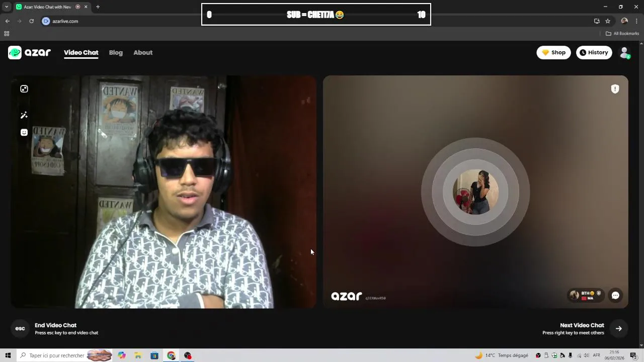Screen dimensions: 644x362
Task: Open the magic wand effects tool
Action: pos(24,115)
